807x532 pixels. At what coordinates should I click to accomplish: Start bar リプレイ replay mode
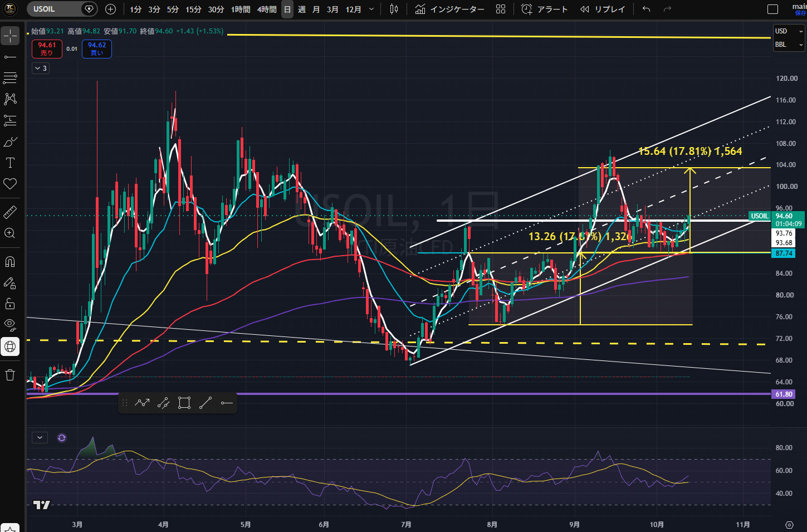[603, 9]
